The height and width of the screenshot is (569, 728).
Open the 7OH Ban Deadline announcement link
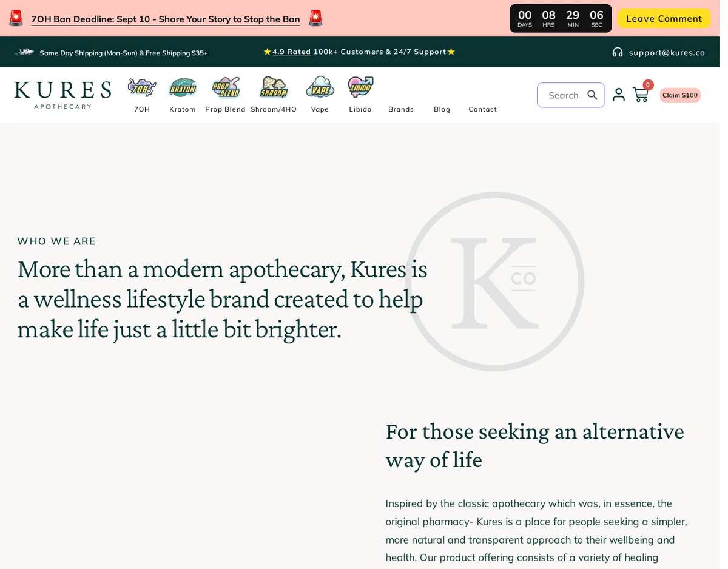tap(166, 19)
